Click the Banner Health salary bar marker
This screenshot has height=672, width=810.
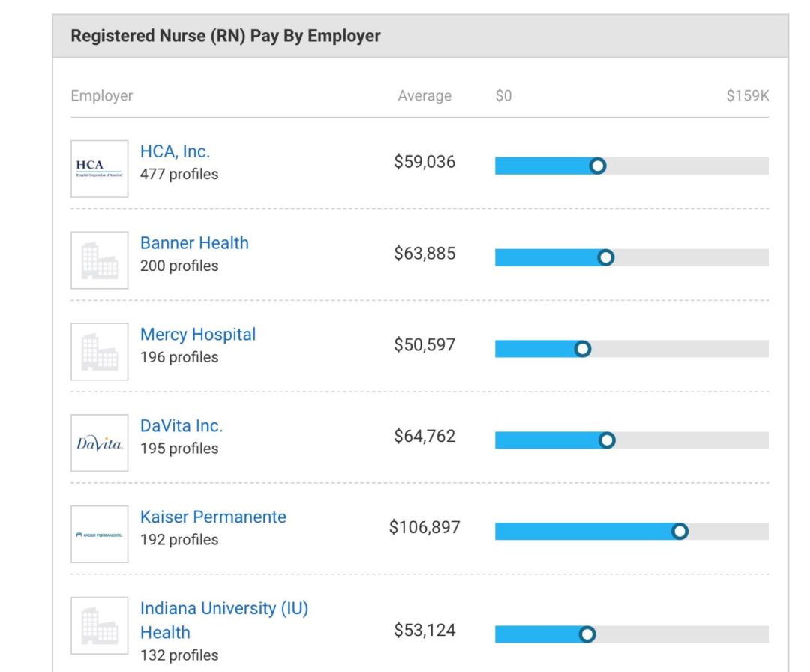tap(605, 257)
